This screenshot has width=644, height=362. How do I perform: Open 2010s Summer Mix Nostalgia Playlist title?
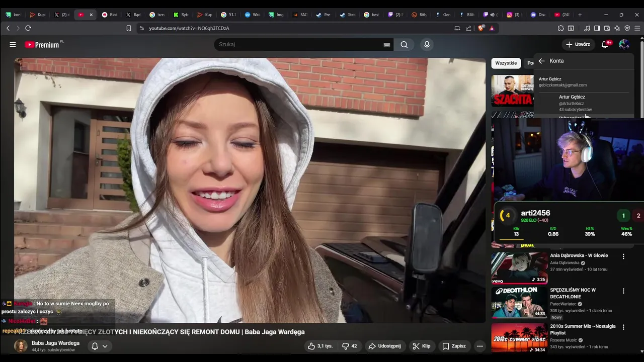click(x=583, y=329)
